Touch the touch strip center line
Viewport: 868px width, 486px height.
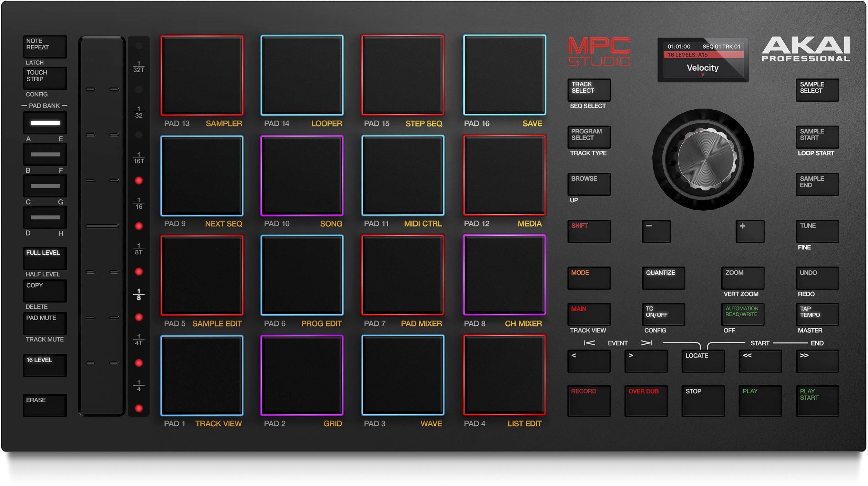(x=102, y=226)
